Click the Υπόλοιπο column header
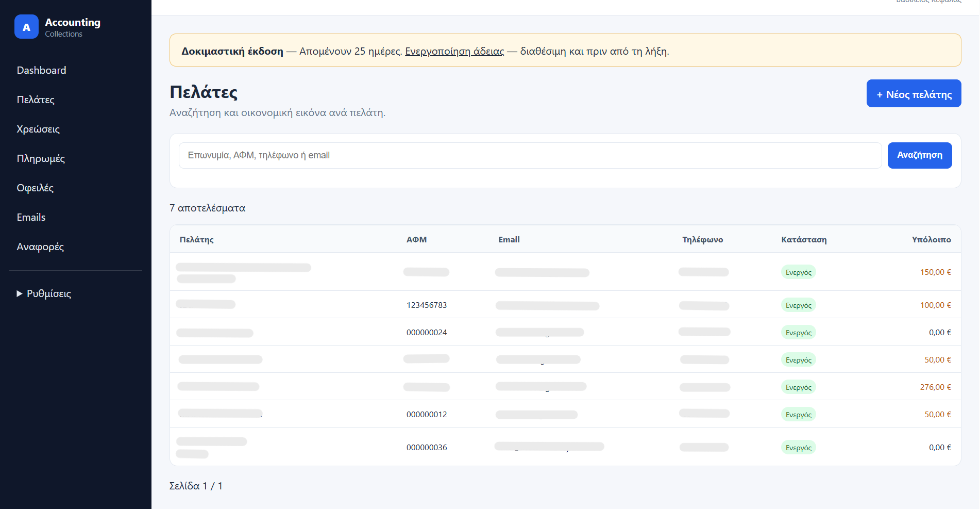 pyautogui.click(x=931, y=239)
